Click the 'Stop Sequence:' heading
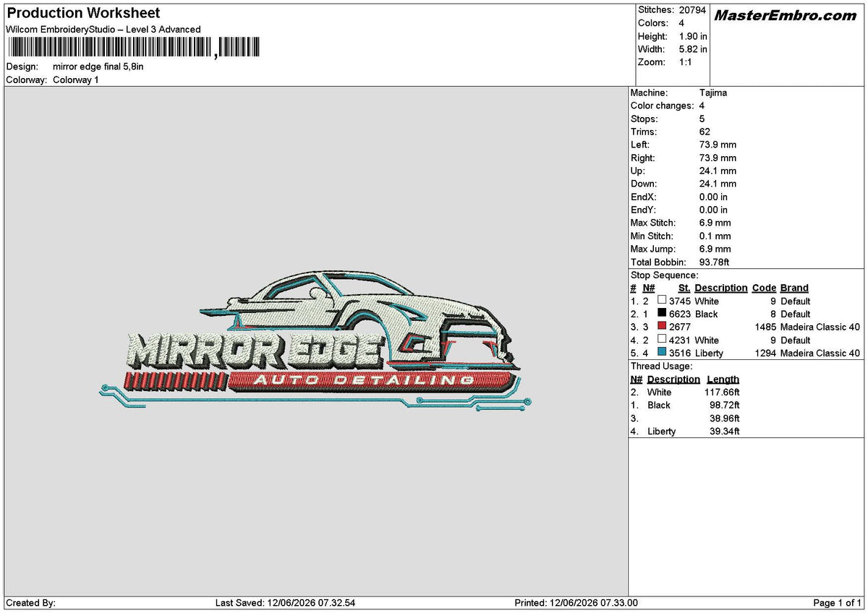Image resolution: width=868 pixels, height=613 pixels. [x=664, y=275]
